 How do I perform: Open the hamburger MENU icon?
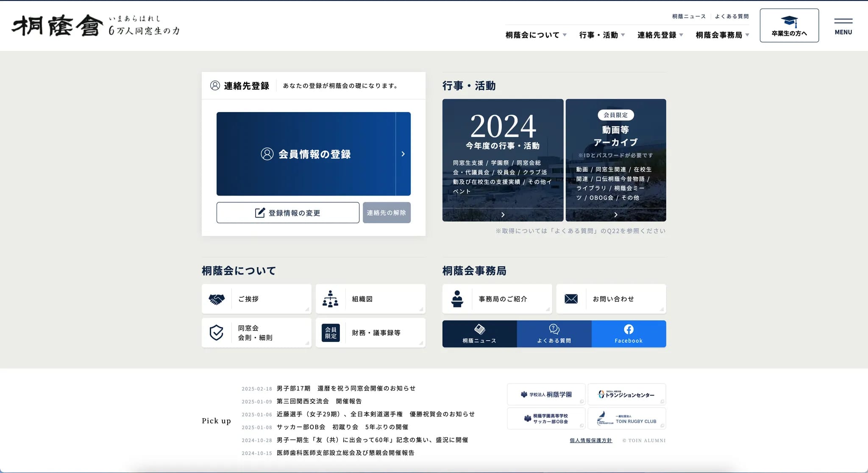(x=843, y=26)
